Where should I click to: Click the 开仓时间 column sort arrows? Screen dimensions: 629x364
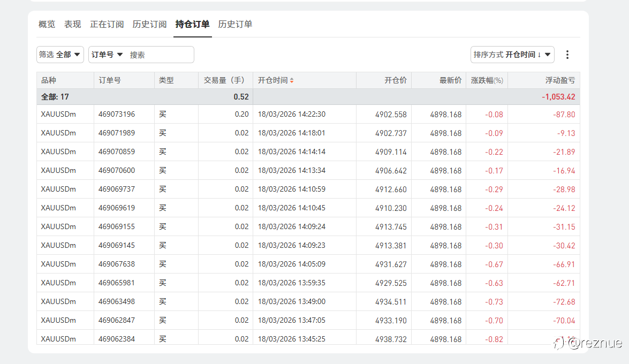point(292,81)
